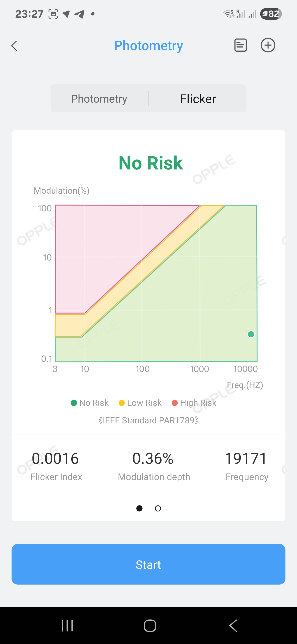The image size is (297, 644).
Task: Tap the Wi-Fi status icon
Action: 228,14
